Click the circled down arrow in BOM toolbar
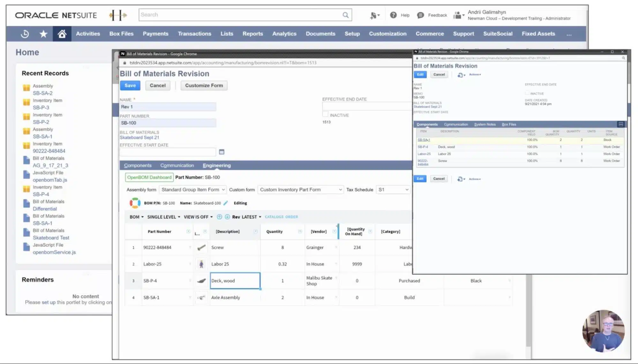The image size is (638, 364). tap(227, 217)
